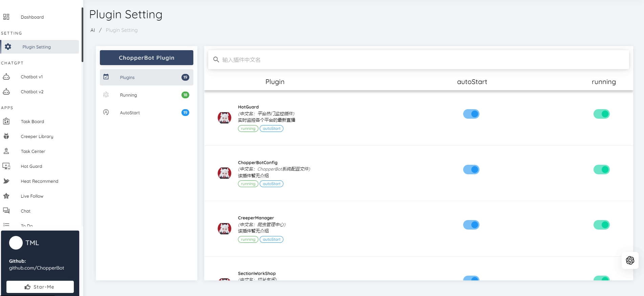This screenshot has width=644, height=296.
Task: Turn off CreeperManager autoStart switch
Action: coord(471,225)
